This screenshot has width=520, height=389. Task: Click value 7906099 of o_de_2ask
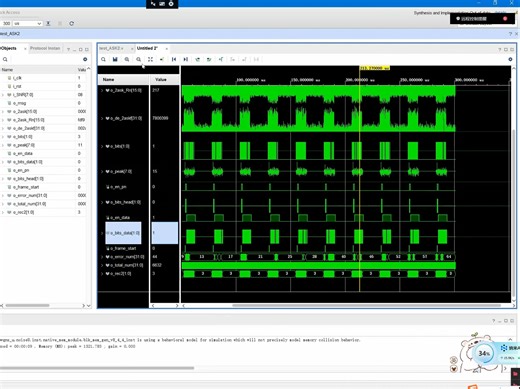pyautogui.click(x=160, y=118)
